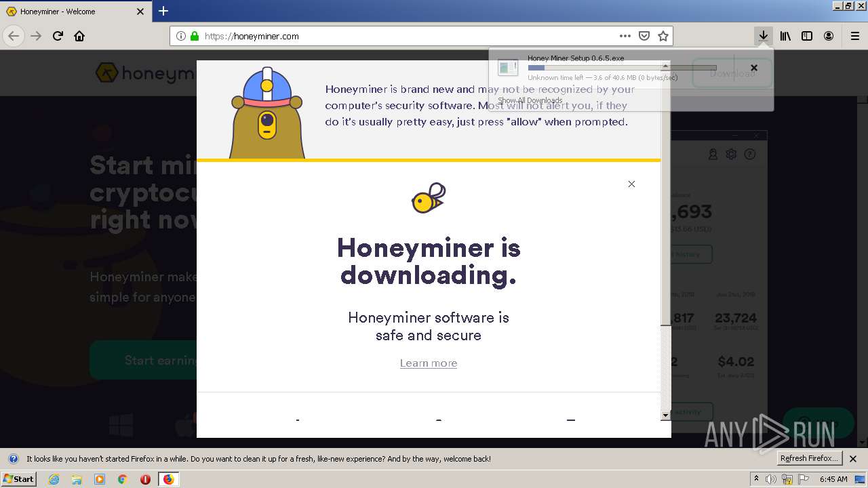Open the Action Center flag icon
The height and width of the screenshot is (488, 868).
pos(804,479)
